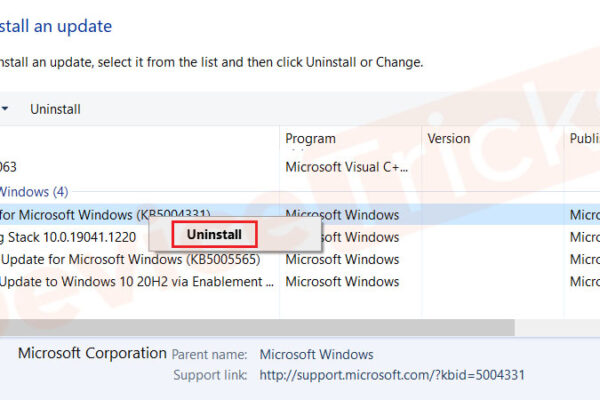Click the horizontal scrollbar track right end
Image resolution: width=600 pixels, height=400 pixels.
point(557,328)
